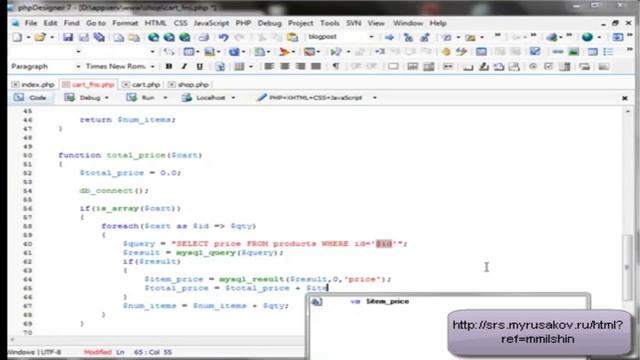This screenshot has height=360, width=640.
Task: Click the first globe preview icon
Action: [x=153, y=37]
